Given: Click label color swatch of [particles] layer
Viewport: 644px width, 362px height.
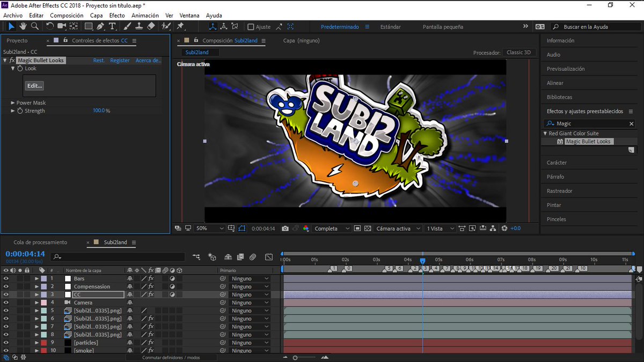Looking at the screenshot, I should (44, 343).
